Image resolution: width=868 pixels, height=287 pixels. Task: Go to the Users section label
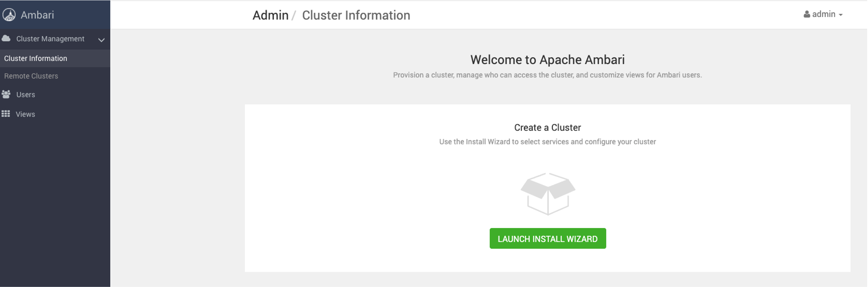tap(26, 95)
